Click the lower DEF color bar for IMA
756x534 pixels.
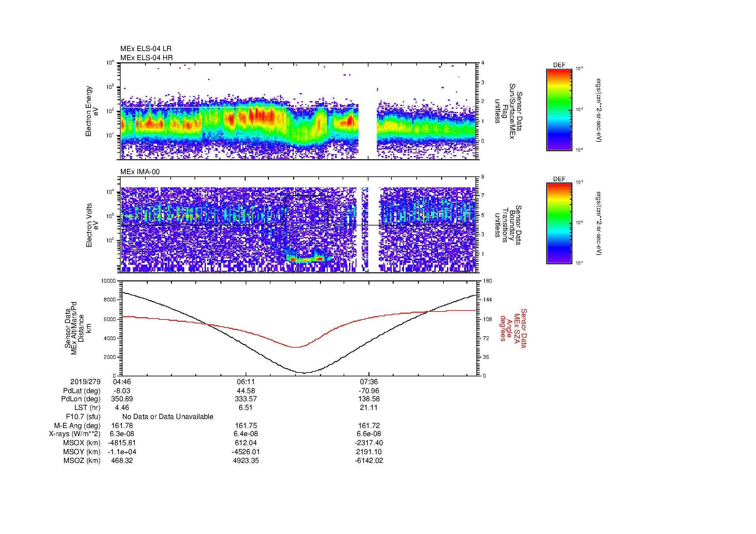559,224
